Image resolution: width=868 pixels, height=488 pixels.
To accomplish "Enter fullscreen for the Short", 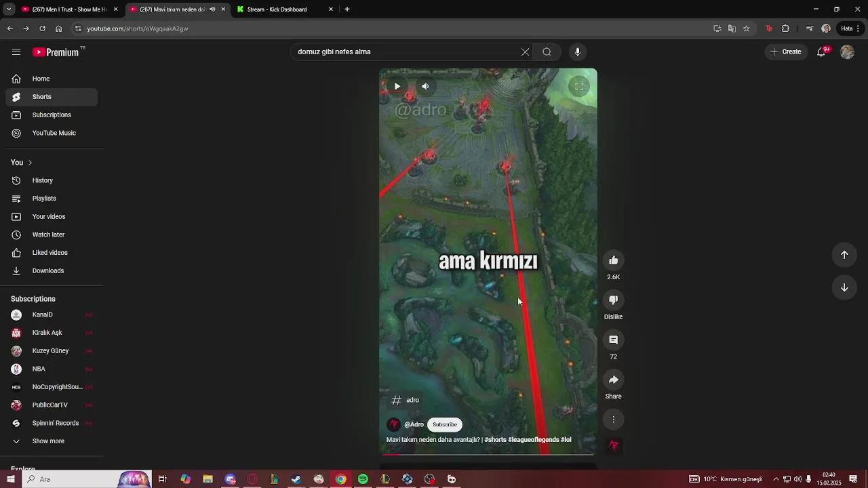I will pos(579,86).
